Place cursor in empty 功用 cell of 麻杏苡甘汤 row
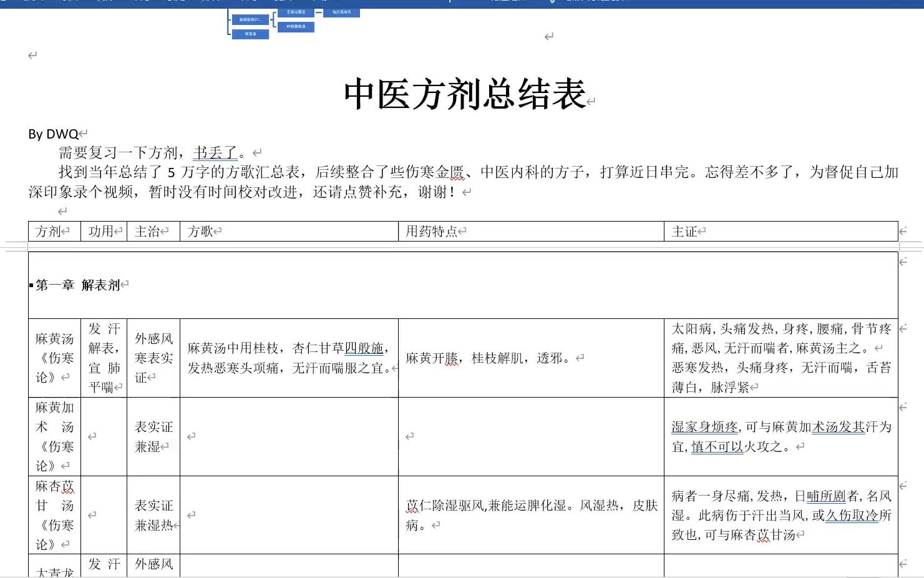 click(x=104, y=515)
